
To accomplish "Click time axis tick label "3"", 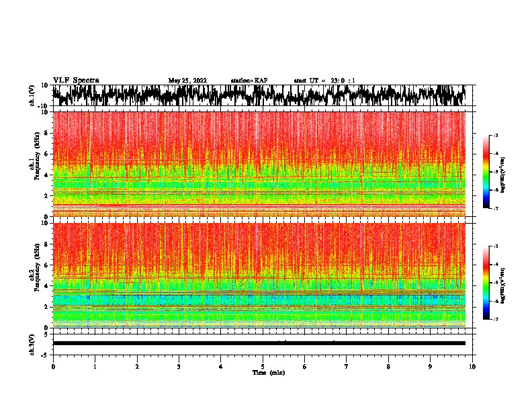I will coord(179,367).
